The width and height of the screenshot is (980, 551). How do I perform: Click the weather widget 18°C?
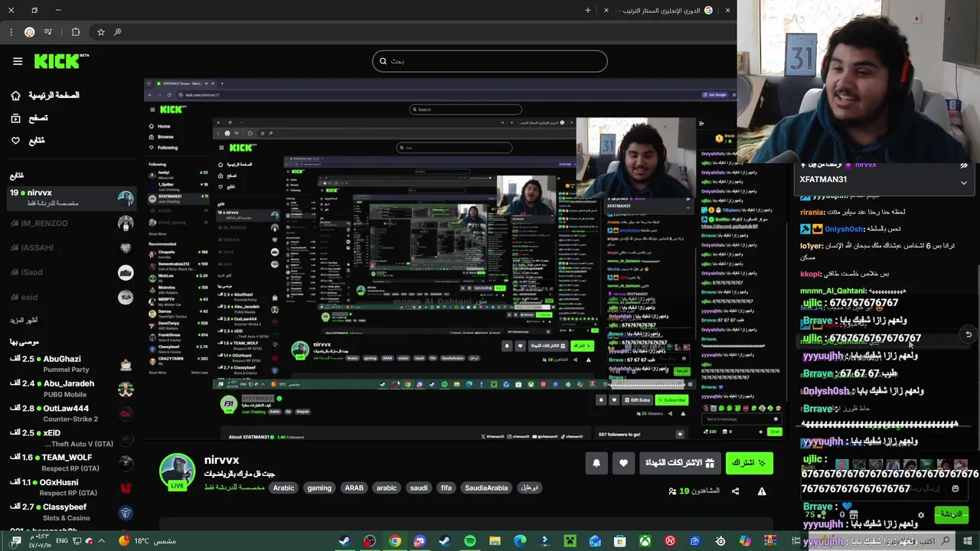(147, 541)
